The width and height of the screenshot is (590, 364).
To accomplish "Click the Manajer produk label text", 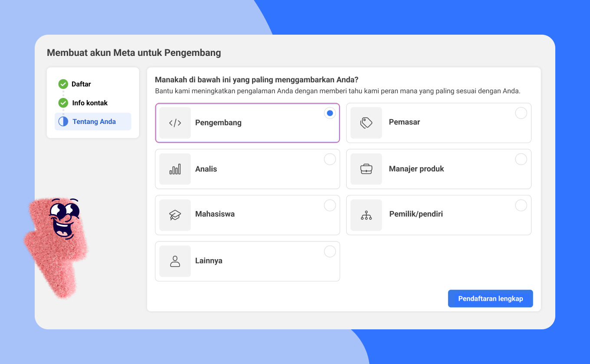I will (416, 169).
